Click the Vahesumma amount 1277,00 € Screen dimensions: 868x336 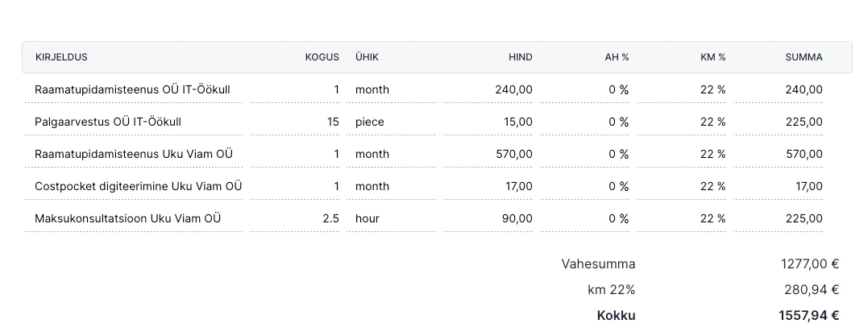point(810,263)
